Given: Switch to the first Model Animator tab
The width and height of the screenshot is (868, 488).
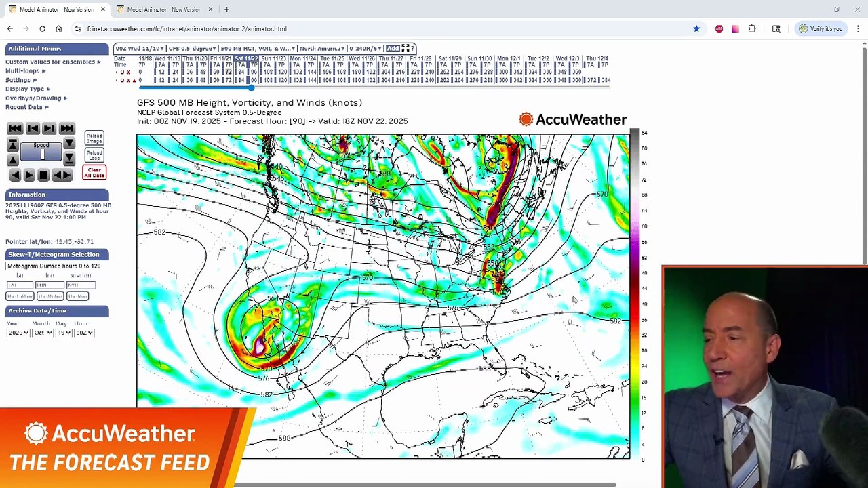Looking at the screenshot, I should tap(56, 9).
